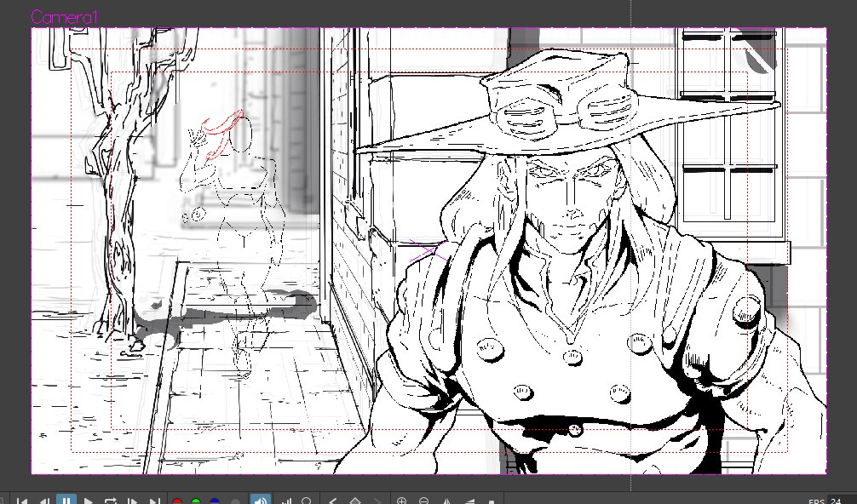Open the histogram viewer
The image size is (857, 504).
click(x=286, y=501)
